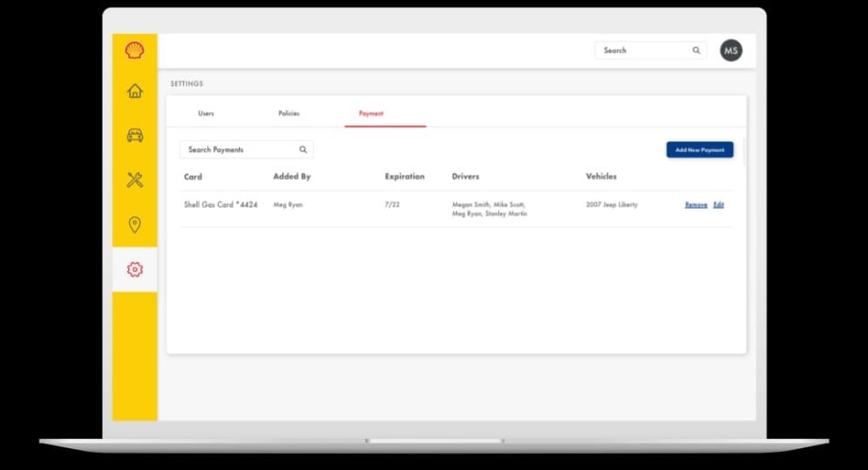Image resolution: width=868 pixels, height=470 pixels.
Task: Click the SETTINGS page heading
Action: pyautogui.click(x=187, y=84)
